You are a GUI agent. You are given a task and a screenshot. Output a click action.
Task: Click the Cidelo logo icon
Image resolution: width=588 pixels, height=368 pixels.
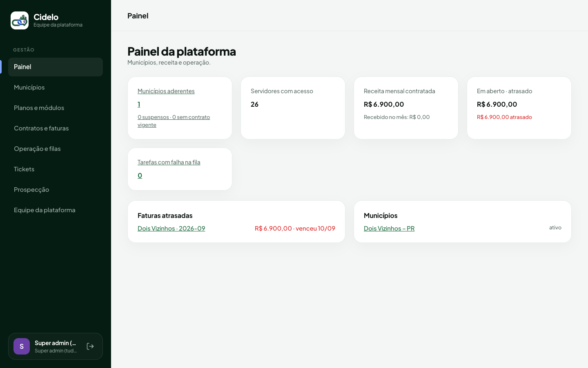[20, 20]
